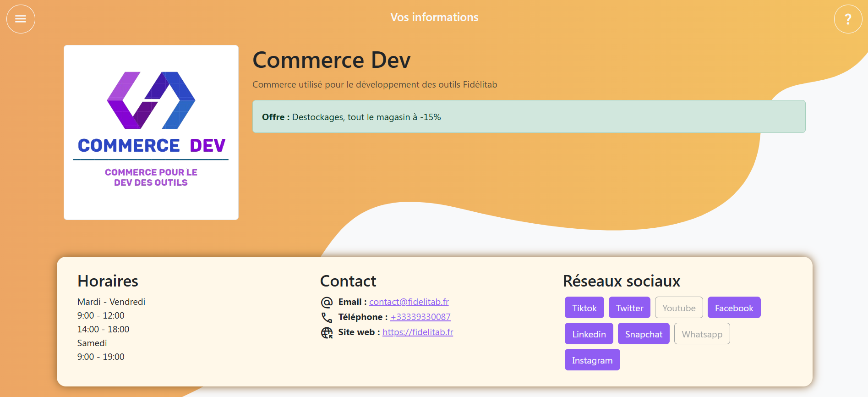Open the Twitter social link
This screenshot has height=397, width=868.
tap(629, 308)
